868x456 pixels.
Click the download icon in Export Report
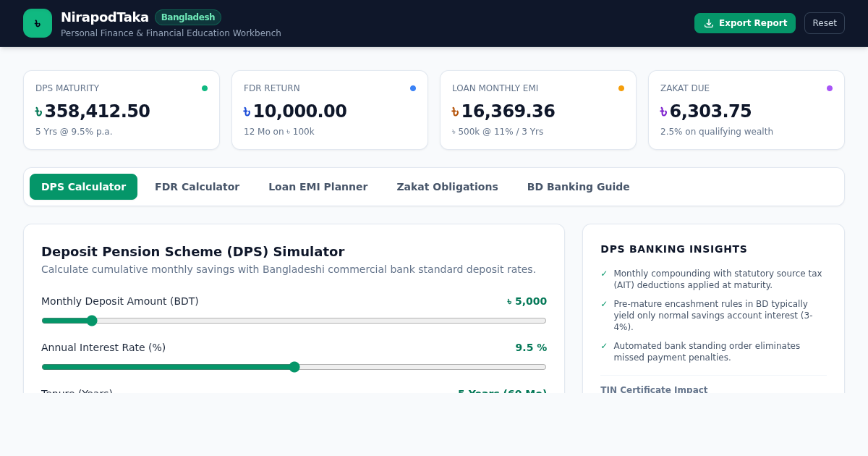coord(709,23)
